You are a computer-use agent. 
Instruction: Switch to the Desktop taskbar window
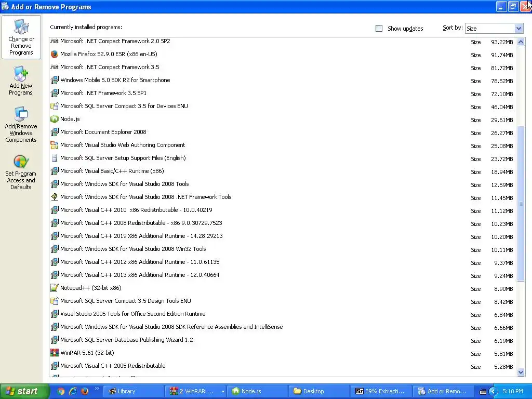click(319, 391)
